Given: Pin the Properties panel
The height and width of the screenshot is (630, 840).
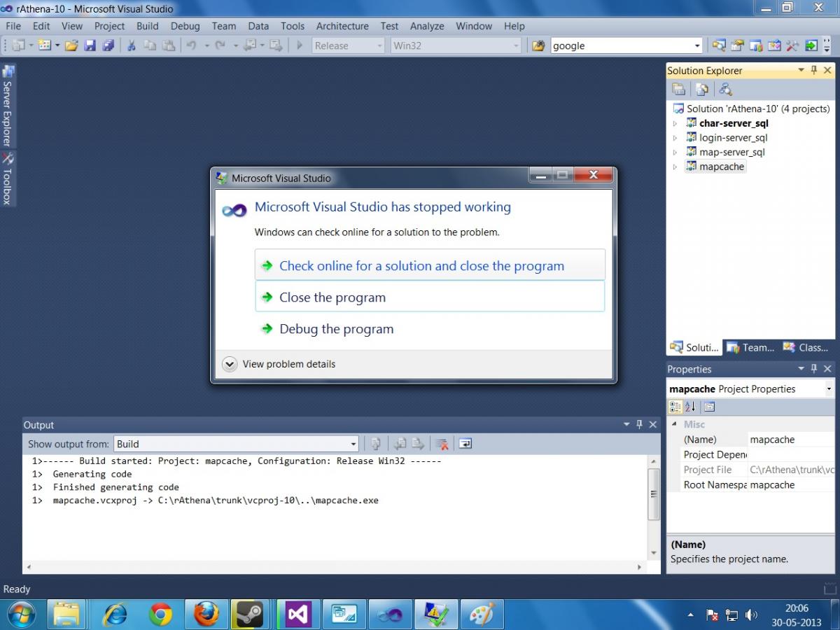Looking at the screenshot, I should click(x=814, y=368).
